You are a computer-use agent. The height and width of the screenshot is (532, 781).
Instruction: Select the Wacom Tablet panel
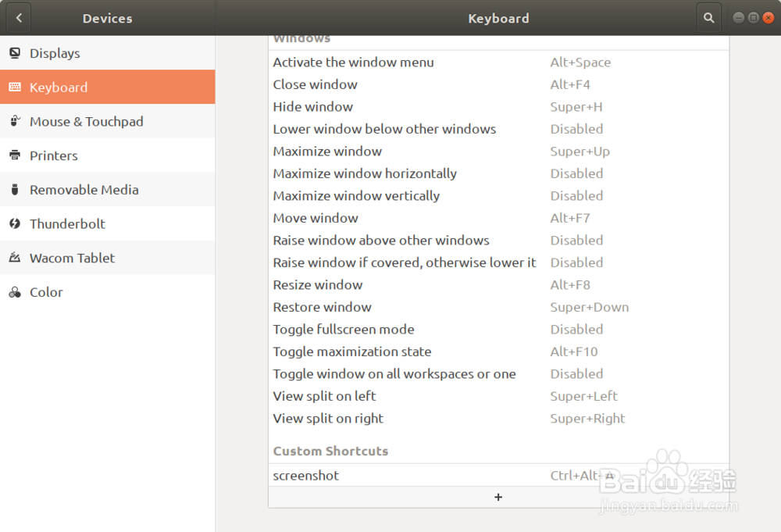(x=108, y=258)
